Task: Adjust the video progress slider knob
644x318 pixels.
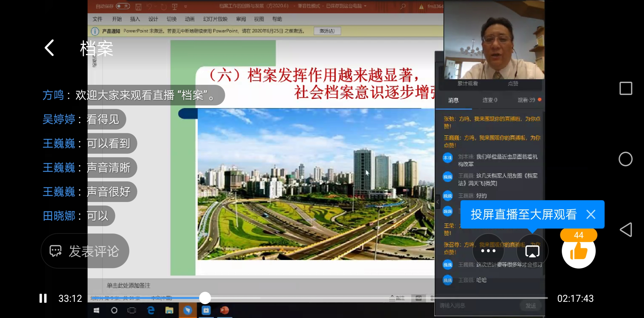Action: (x=205, y=298)
